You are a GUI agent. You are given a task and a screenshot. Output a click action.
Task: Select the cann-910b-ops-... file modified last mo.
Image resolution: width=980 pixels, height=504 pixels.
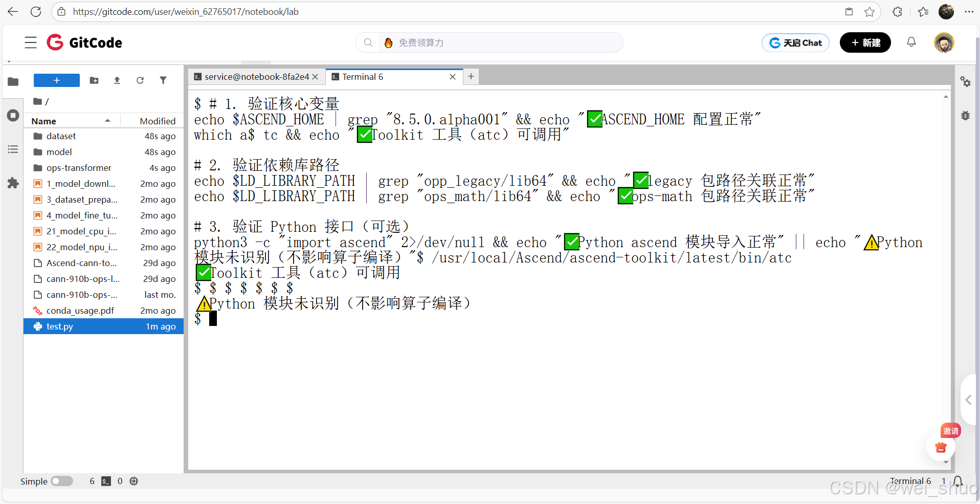click(104, 295)
